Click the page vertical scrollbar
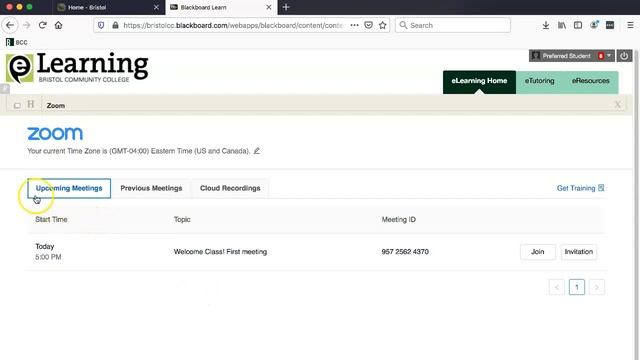The width and height of the screenshot is (640, 360). (636, 204)
